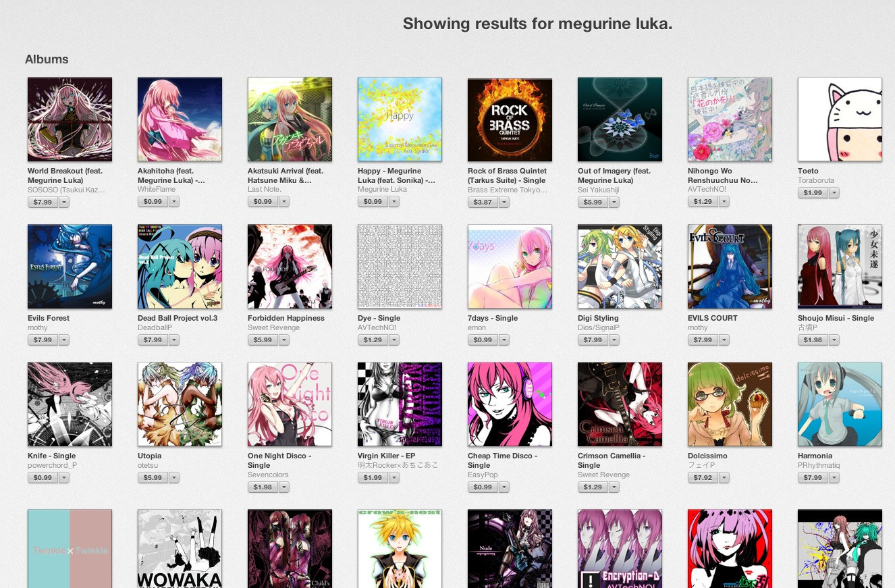Buy Dolcissimo album for $7.92
The width and height of the screenshot is (895, 588).
coord(703,477)
